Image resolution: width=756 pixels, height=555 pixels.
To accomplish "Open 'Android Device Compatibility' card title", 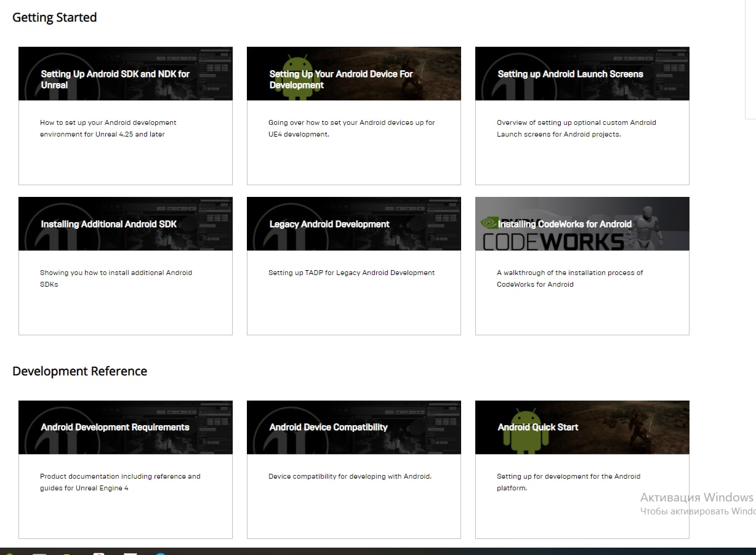I will [x=329, y=427].
